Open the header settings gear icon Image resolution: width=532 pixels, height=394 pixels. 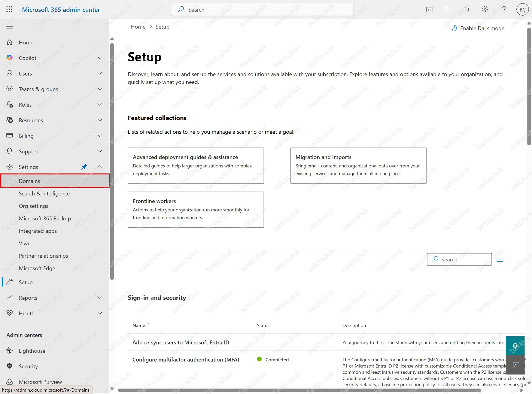(485, 10)
